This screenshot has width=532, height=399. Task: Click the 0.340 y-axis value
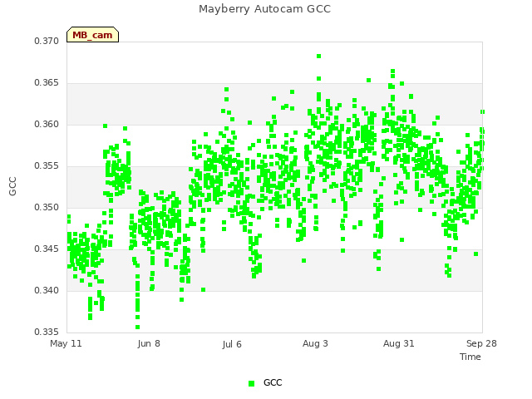click(x=47, y=290)
